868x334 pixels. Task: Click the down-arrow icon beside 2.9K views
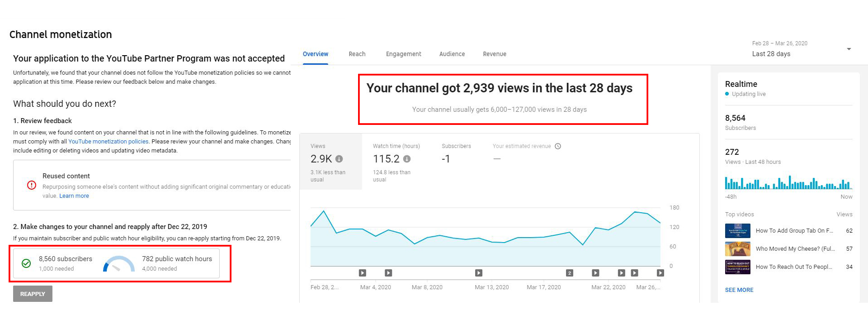[339, 159]
